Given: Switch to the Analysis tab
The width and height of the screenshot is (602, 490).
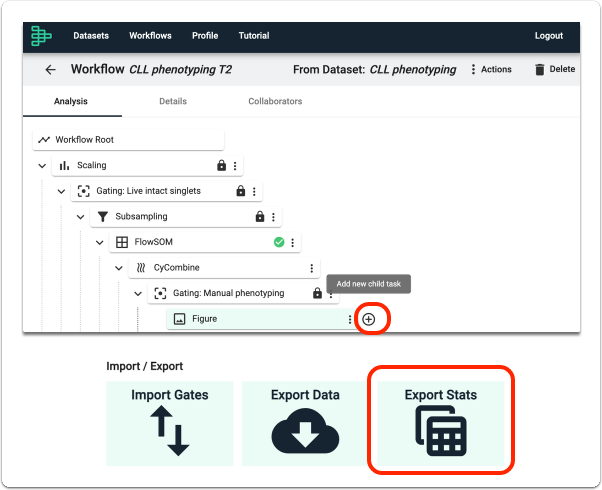Looking at the screenshot, I should click(71, 101).
